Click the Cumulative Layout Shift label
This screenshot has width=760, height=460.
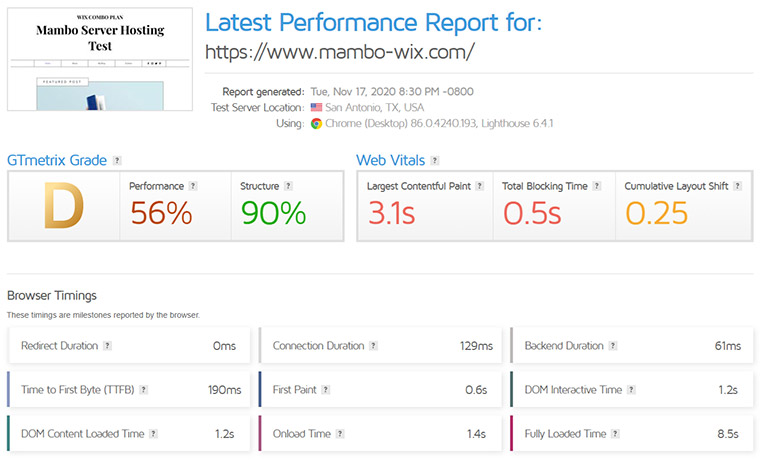[x=676, y=186]
